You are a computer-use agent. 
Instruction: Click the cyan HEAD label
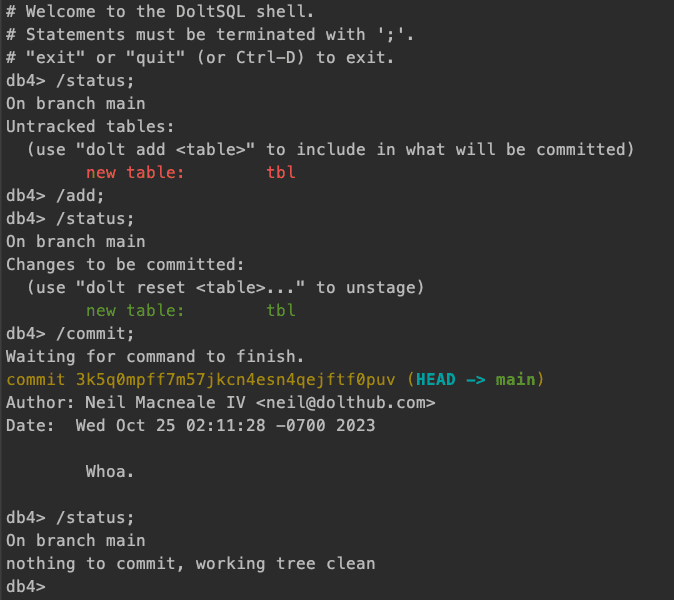pos(435,380)
